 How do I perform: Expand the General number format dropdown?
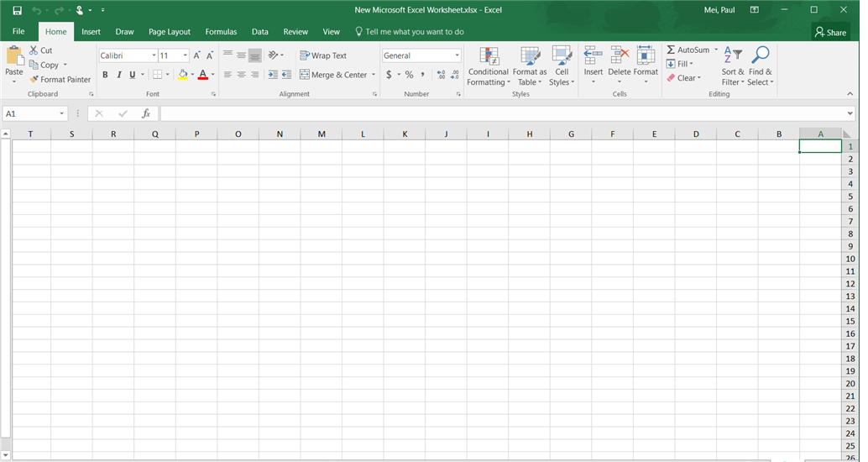pyautogui.click(x=458, y=55)
